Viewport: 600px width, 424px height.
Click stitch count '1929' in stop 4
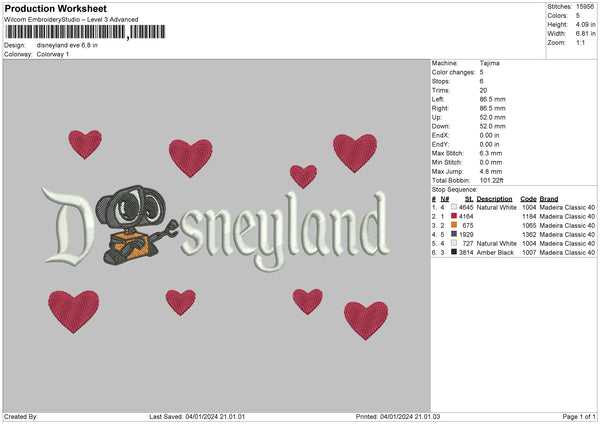pos(466,234)
